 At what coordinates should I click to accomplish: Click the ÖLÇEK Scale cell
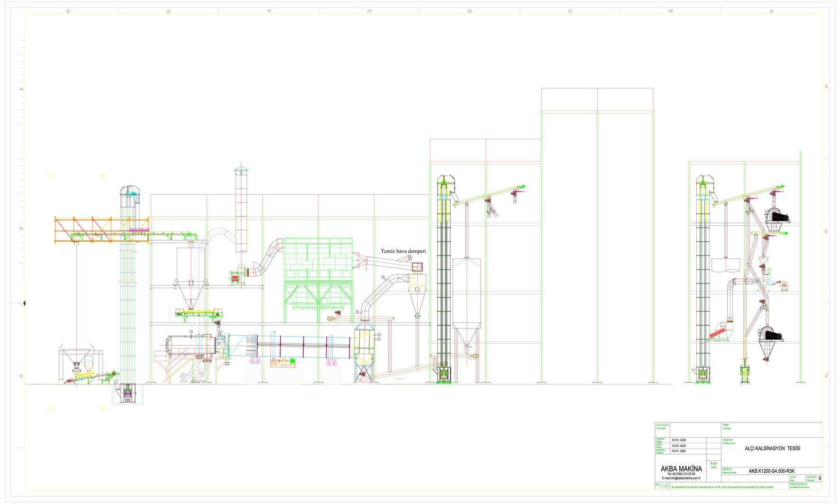(713, 466)
